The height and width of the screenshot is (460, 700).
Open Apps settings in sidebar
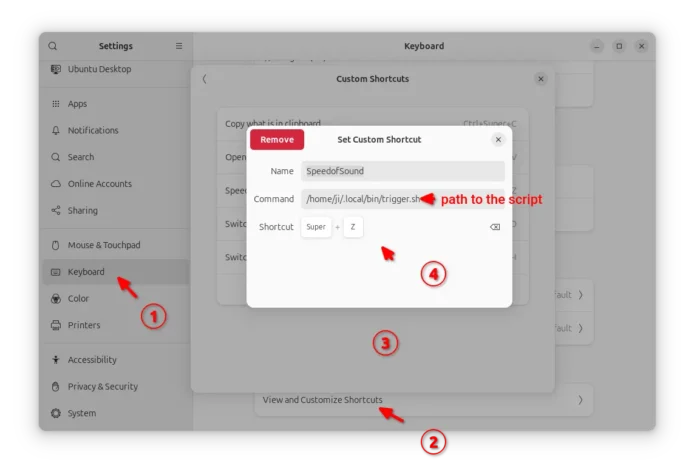77,104
